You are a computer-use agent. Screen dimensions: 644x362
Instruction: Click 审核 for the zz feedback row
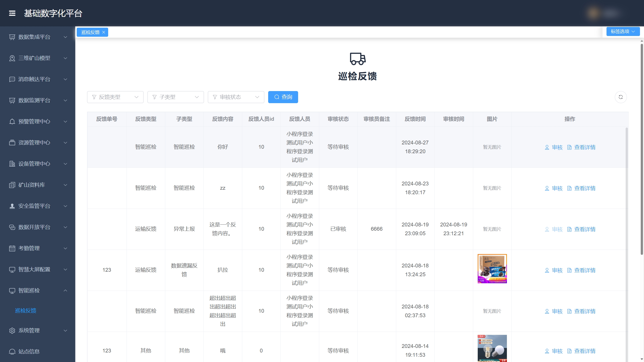554,188
